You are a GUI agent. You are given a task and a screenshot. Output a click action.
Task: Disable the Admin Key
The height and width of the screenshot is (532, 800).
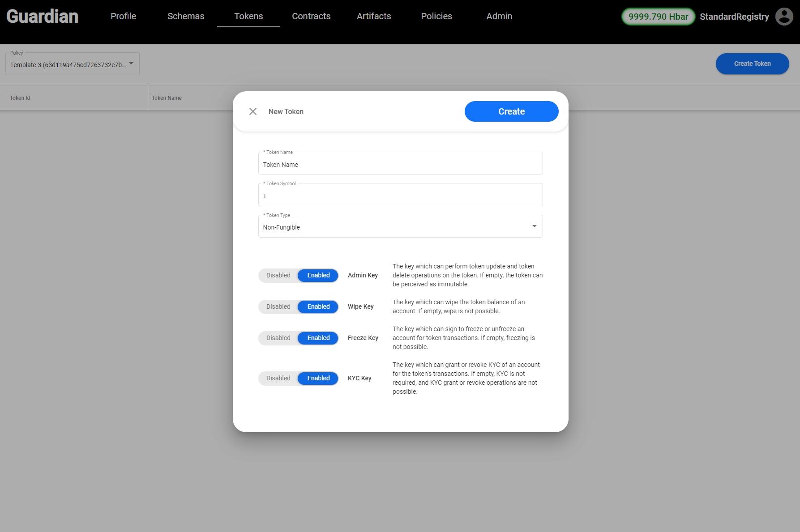pos(278,275)
